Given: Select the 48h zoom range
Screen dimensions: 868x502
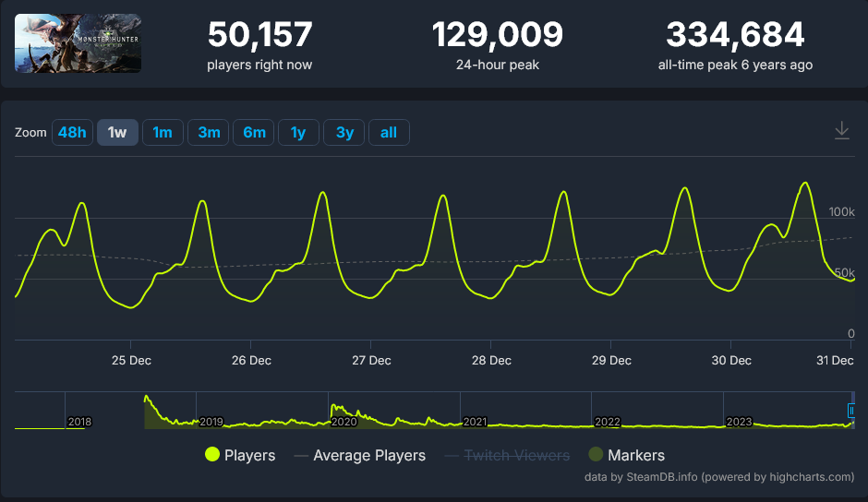Looking at the screenshot, I should click(73, 133).
